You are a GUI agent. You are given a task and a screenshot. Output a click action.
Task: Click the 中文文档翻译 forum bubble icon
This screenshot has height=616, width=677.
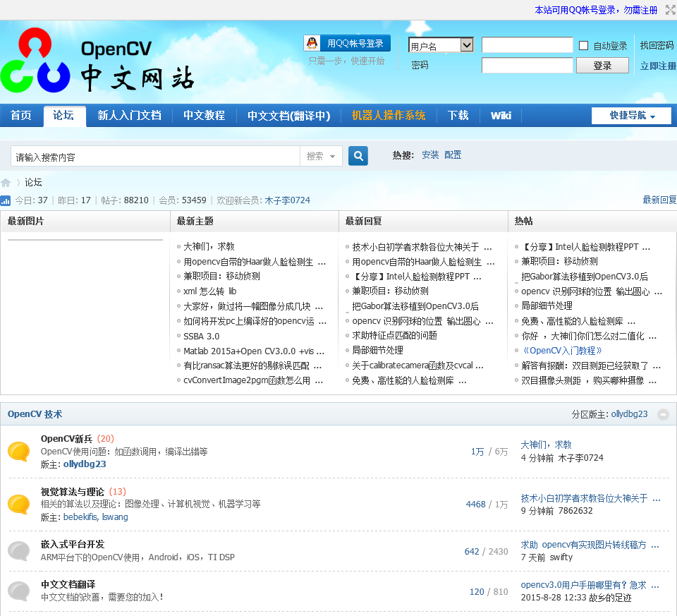[x=19, y=591]
